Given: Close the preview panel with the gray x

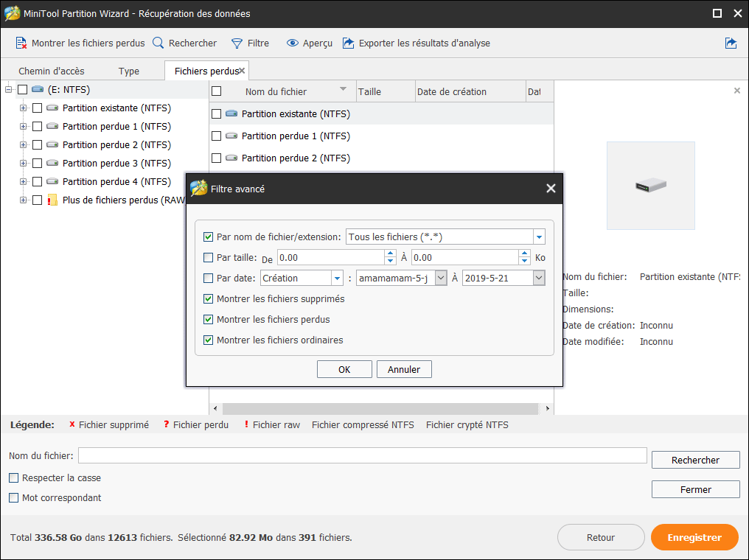Looking at the screenshot, I should (x=737, y=91).
